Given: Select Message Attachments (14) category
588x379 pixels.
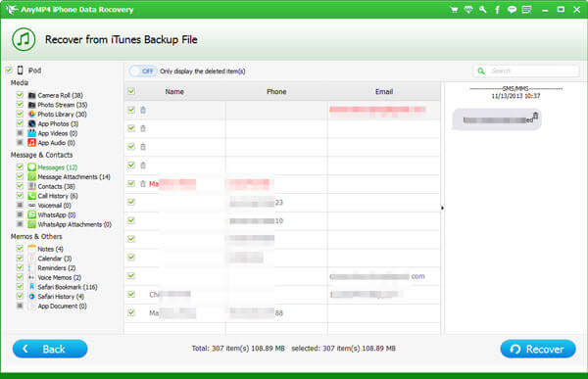Looking at the screenshot, I should click(73, 177).
